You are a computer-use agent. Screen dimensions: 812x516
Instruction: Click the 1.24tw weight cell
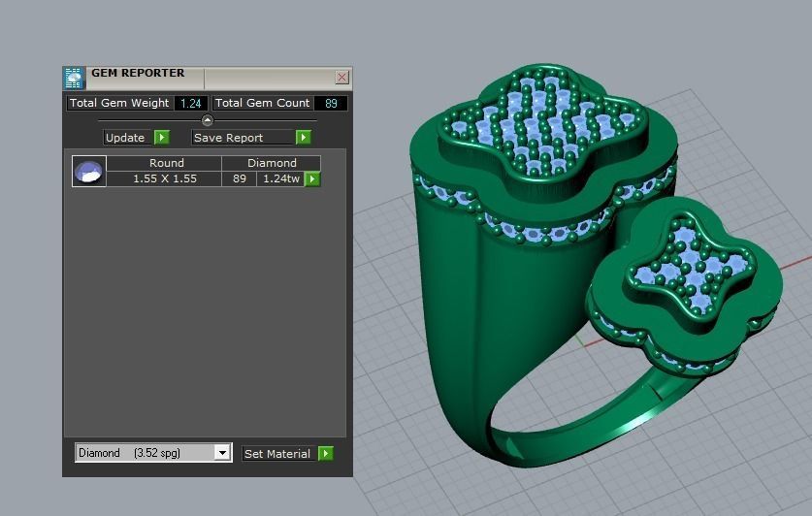[280, 178]
